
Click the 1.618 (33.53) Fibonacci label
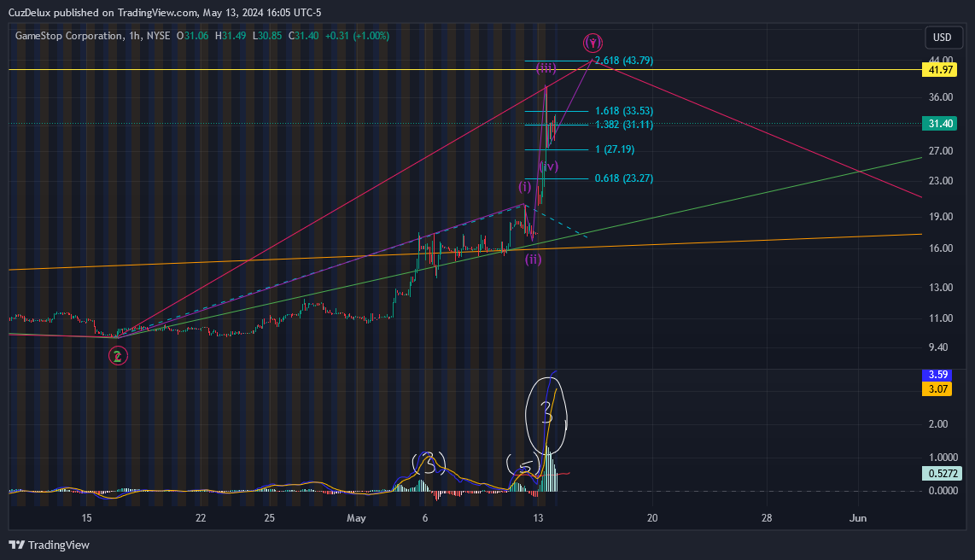click(x=624, y=111)
